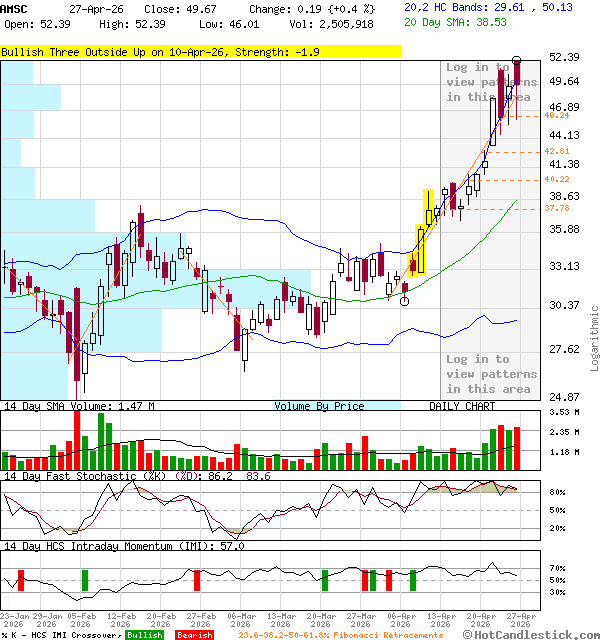600x640 pixels.
Task: Click the stochastic %D value 83.6
Action: point(258,476)
